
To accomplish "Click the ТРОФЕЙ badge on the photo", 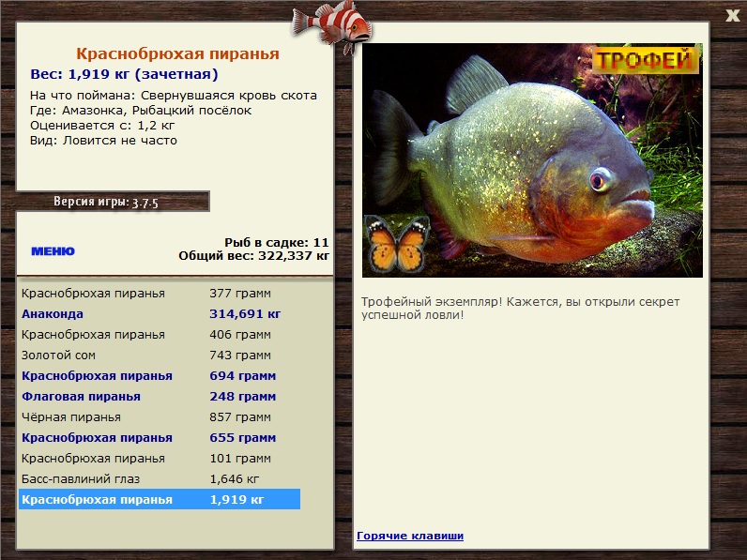I will coord(645,60).
